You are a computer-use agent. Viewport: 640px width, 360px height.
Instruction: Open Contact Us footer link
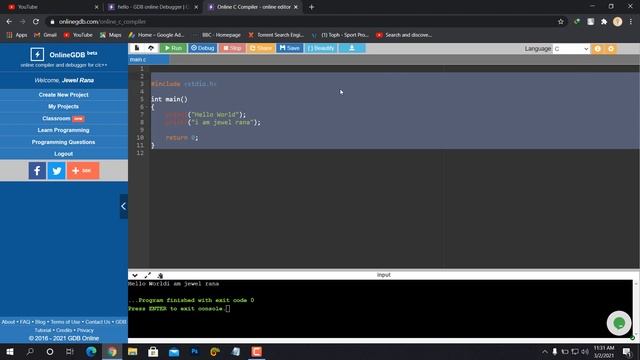coord(98,322)
